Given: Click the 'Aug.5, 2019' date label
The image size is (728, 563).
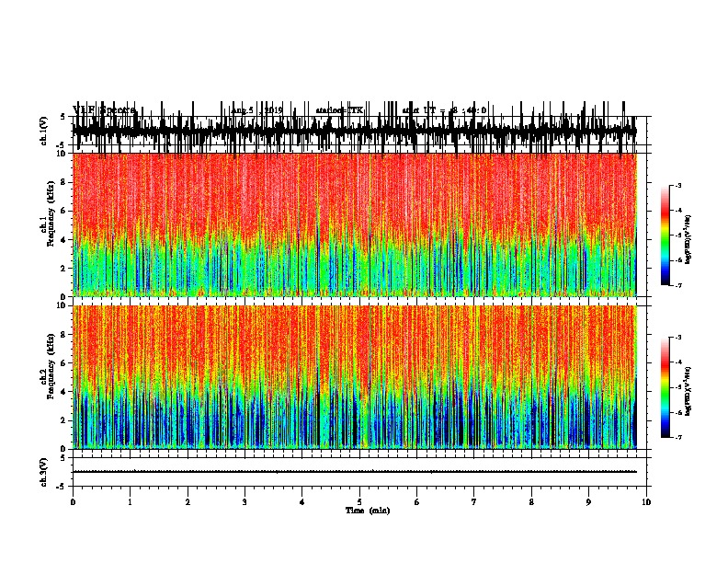Looking at the screenshot, I should (256, 110).
